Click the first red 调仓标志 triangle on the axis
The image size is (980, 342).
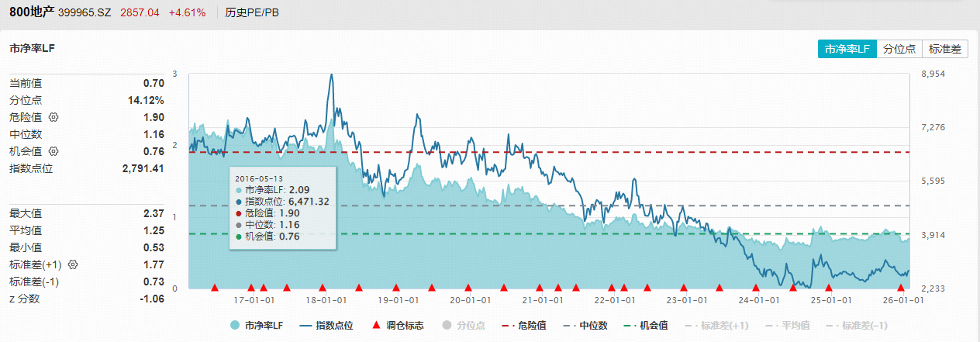(x=215, y=288)
